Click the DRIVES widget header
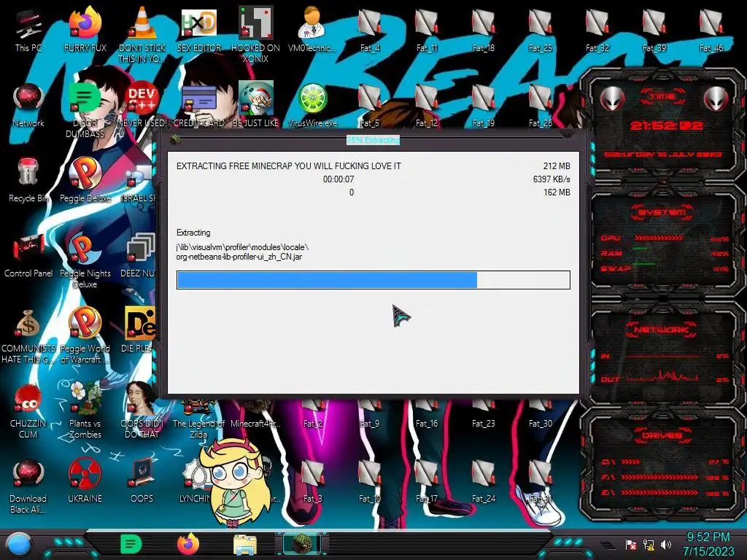The width and height of the screenshot is (747, 560). tap(661, 435)
